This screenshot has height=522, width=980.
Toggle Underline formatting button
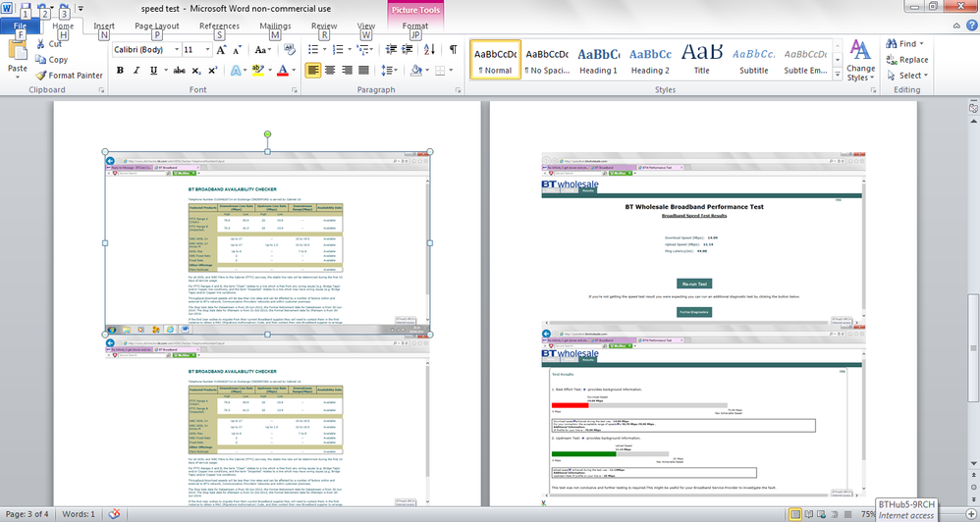click(153, 71)
